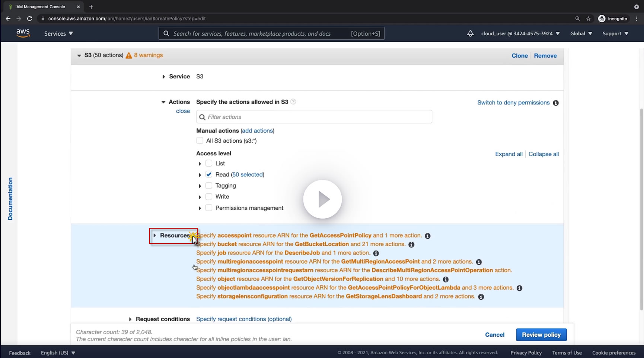Click info icon for bucket resource line
This screenshot has height=358, width=644.
click(411, 245)
